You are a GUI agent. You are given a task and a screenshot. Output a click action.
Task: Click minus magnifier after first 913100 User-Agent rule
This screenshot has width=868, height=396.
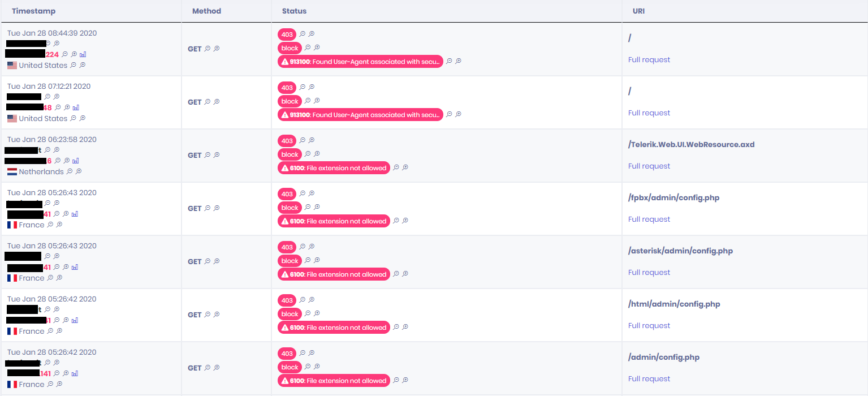tap(449, 61)
